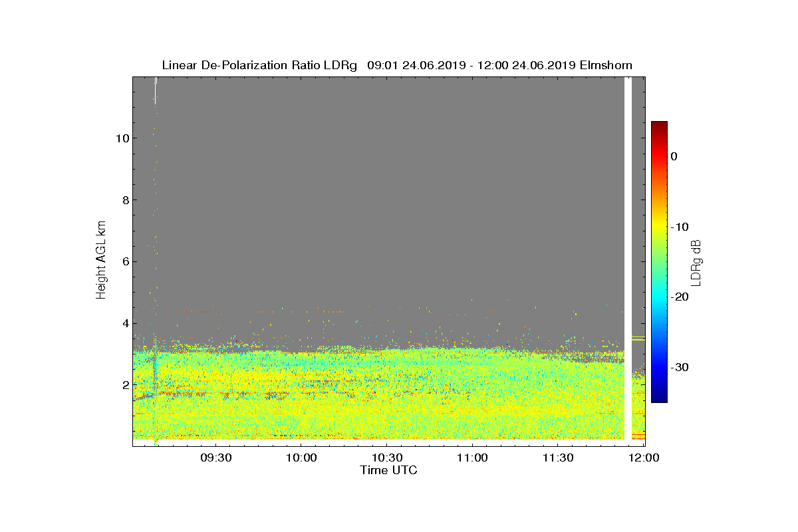Click the 10:00 time tick label
This screenshot has height=532, width=798.
[301, 458]
